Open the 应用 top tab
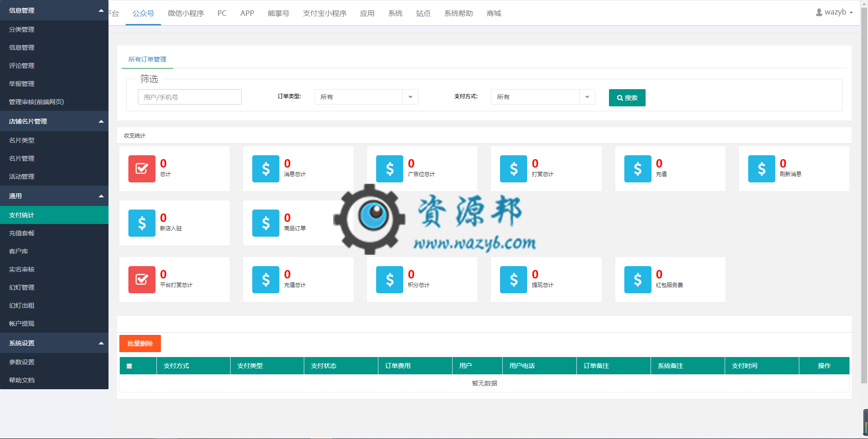 tap(367, 13)
